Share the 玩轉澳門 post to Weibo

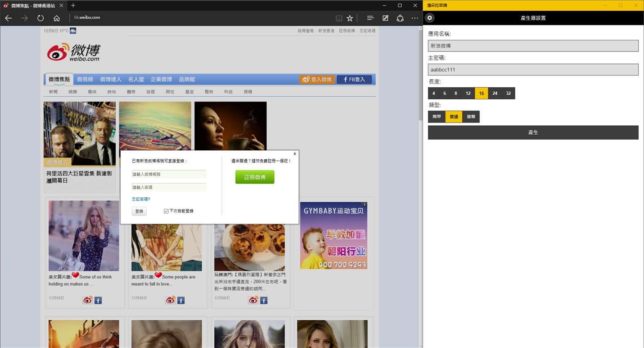point(253,300)
